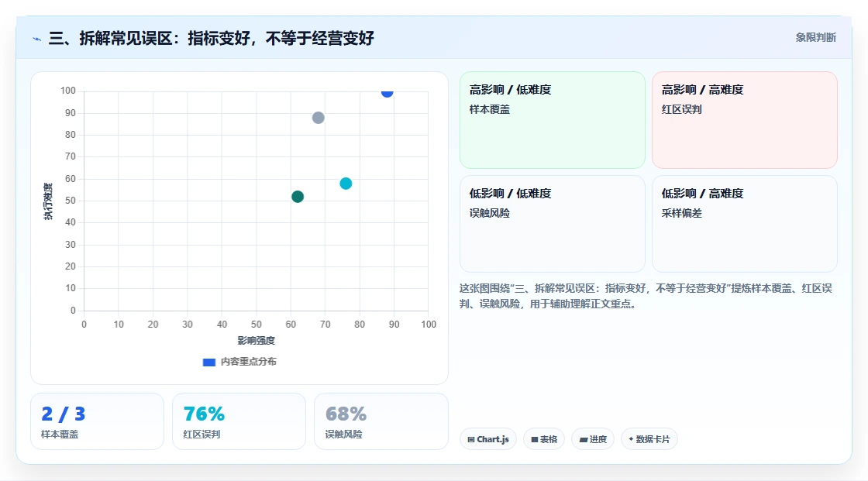This screenshot has width=868, height=481.
Task: Click the 进度 tag chip
Action: pyautogui.click(x=593, y=439)
